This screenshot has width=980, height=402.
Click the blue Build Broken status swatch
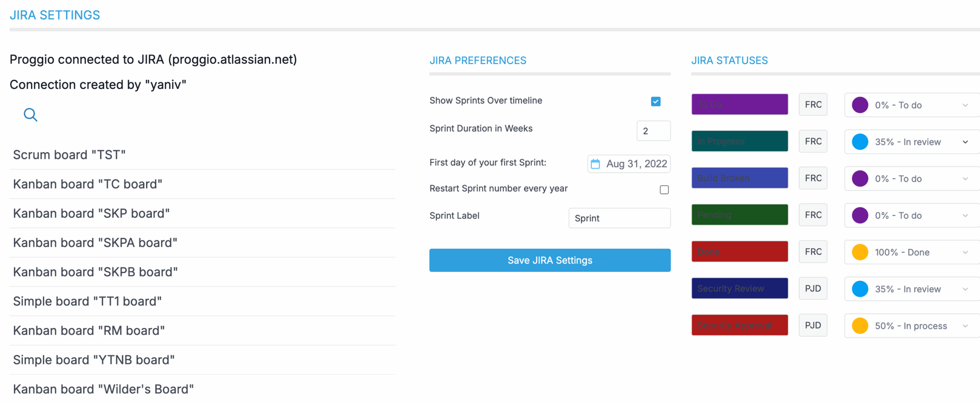[740, 178]
